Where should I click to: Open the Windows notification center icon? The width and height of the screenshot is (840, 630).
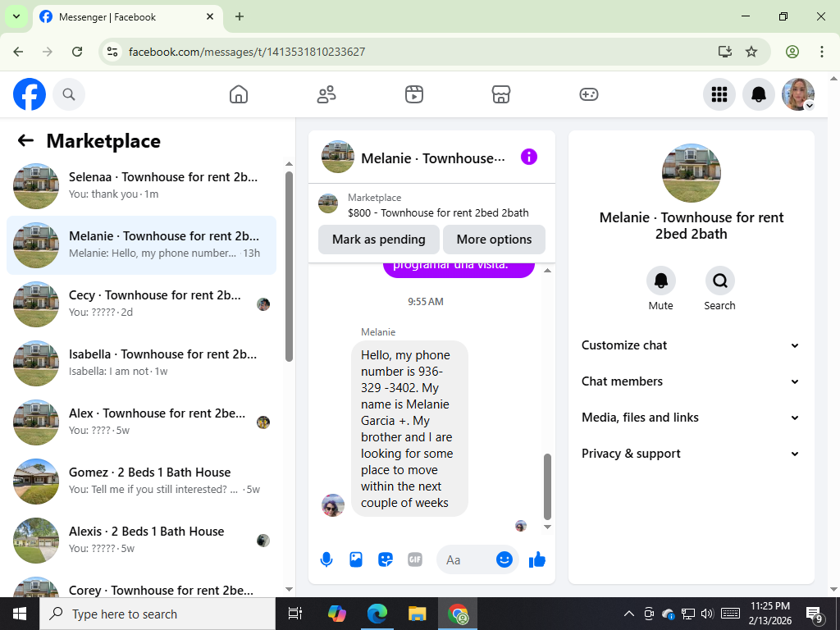(815, 614)
